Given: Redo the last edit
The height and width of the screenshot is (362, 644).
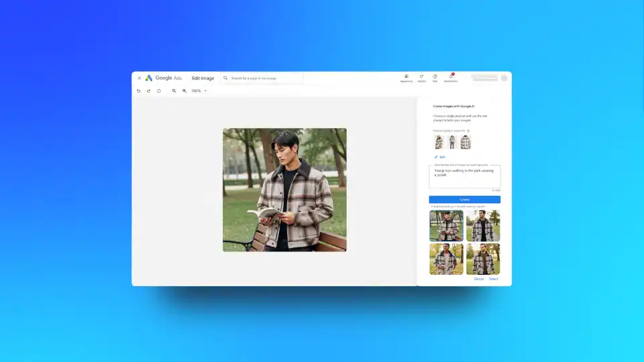Looking at the screenshot, I should pyautogui.click(x=149, y=90).
